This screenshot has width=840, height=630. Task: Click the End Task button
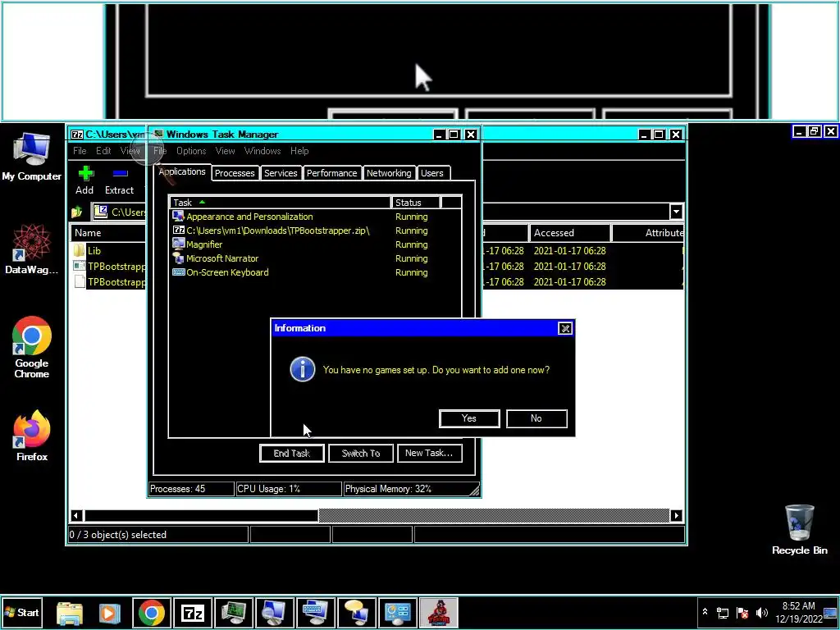(292, 453)
